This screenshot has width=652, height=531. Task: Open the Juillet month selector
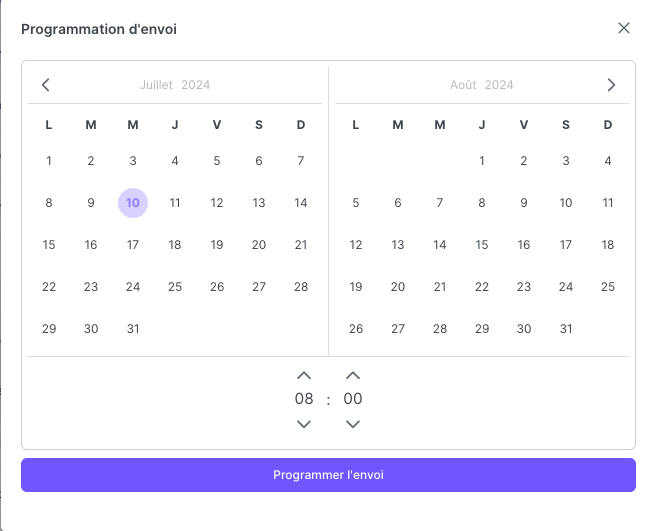click(x=156, y=85)
